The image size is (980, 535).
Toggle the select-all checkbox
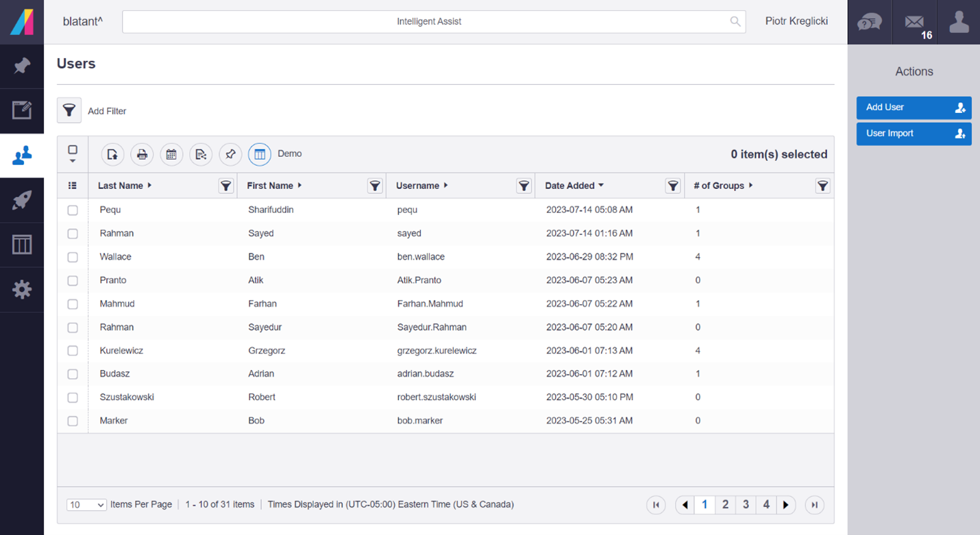pos(73,150)
